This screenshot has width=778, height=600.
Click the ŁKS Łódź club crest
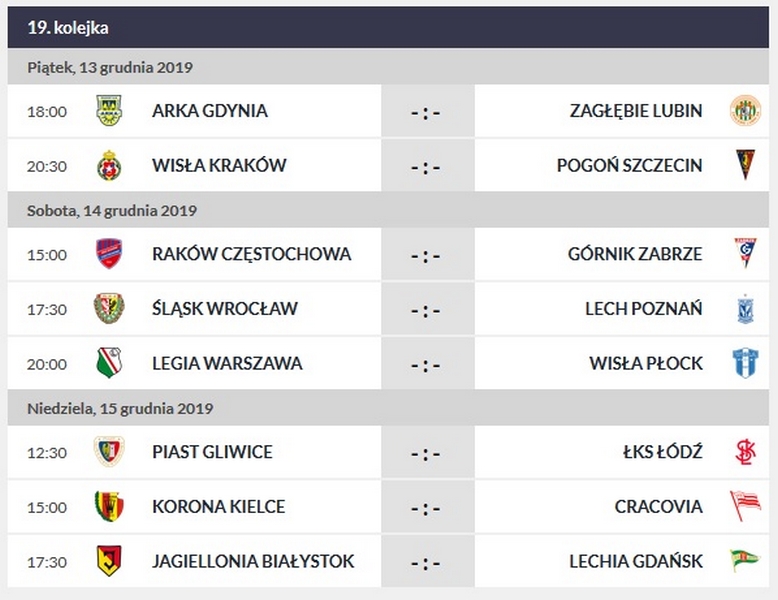(745, 452)
